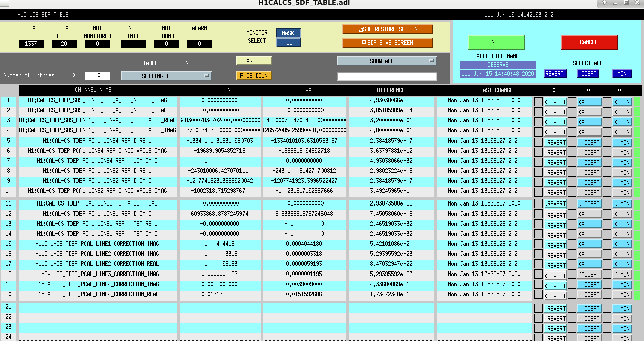Click MON for row 16 PCAL_LINE2_CORRECTION_IMAG

pos(622,254)
